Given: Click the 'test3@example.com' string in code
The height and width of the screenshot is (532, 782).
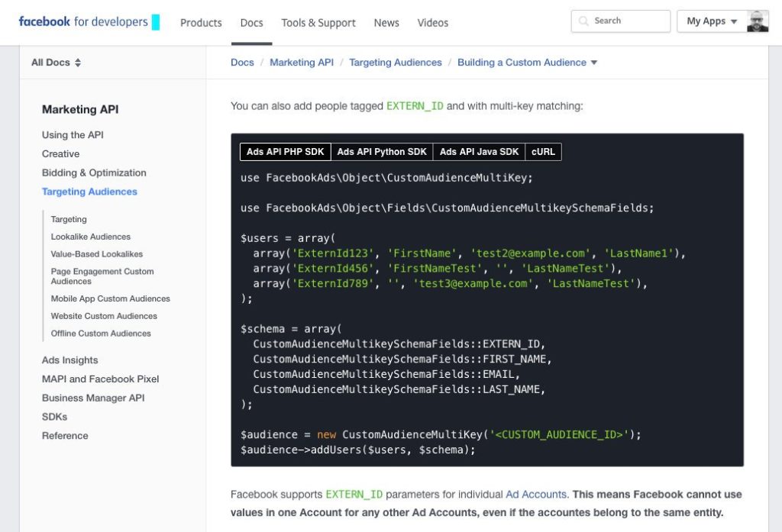Looking at the screenshot, I should pyautogui.click(x=473, y=284).
